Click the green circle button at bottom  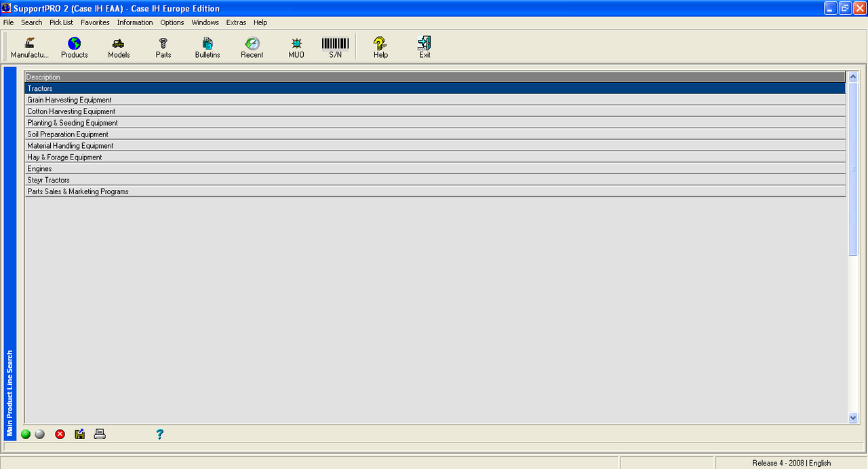(26, 434)
